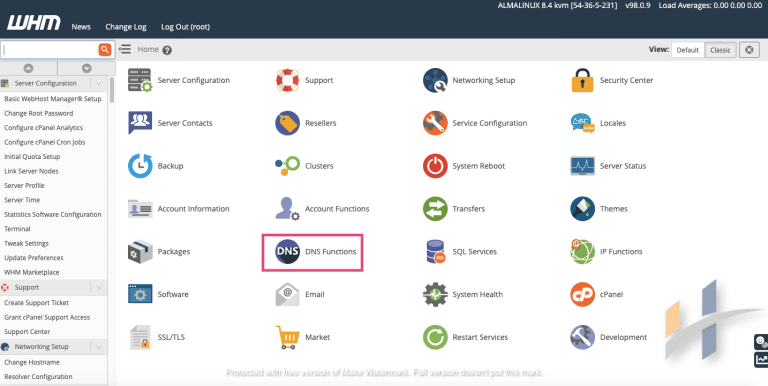Viewport: 768px width, 386px height.
Task: Click the Account Information card icon
Action: click(x=140, y=209)
